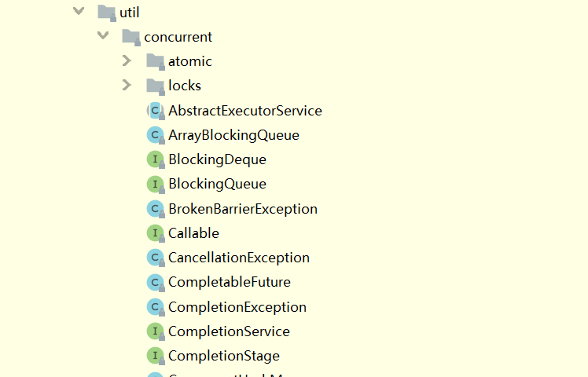Collapse the util folder chevron

[x=79, y=11]
